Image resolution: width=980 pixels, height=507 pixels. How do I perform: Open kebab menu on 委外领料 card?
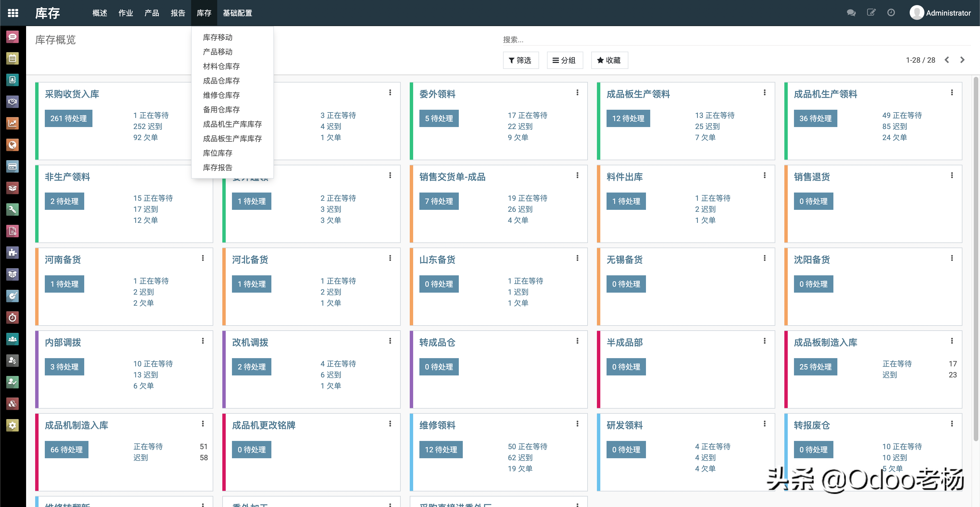click(x=577, y=92)
